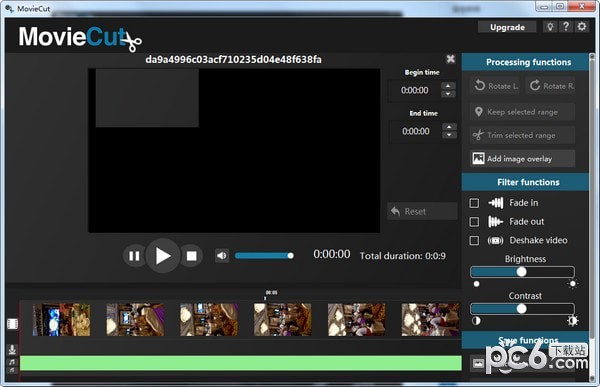Image resolution: width=600 pixels, height=387 pixels.
Task: Start playback with the Play button
Action: point(163,256)
